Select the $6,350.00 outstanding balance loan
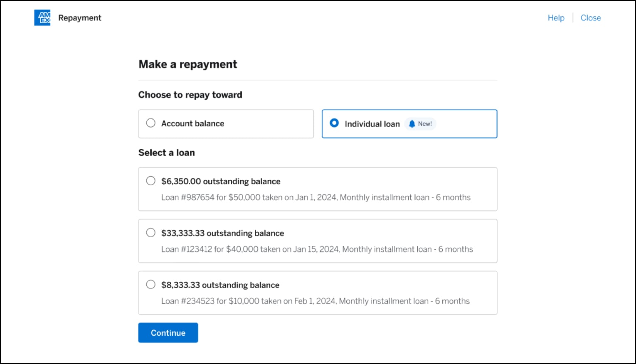Screen dimensions: 636x364 150,181
